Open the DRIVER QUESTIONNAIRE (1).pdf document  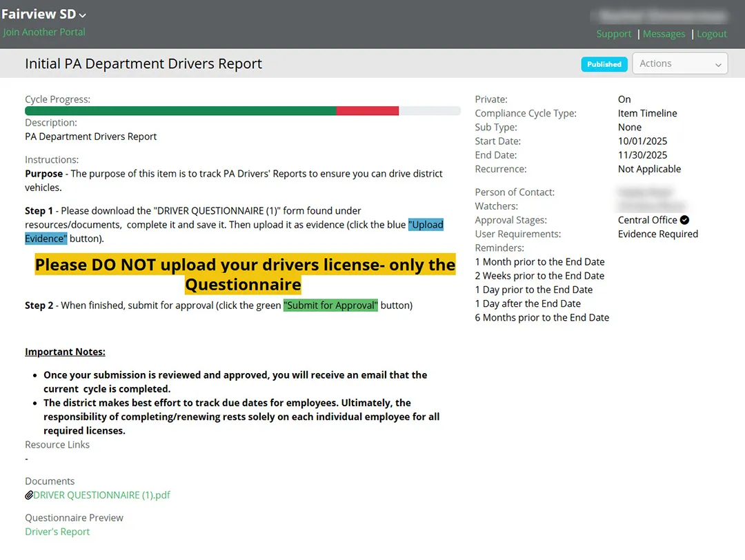[101, 495]
